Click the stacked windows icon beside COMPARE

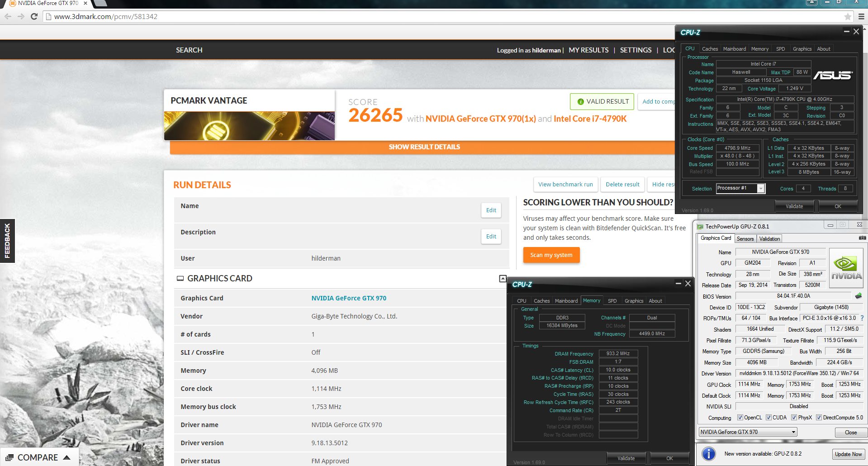9,457
